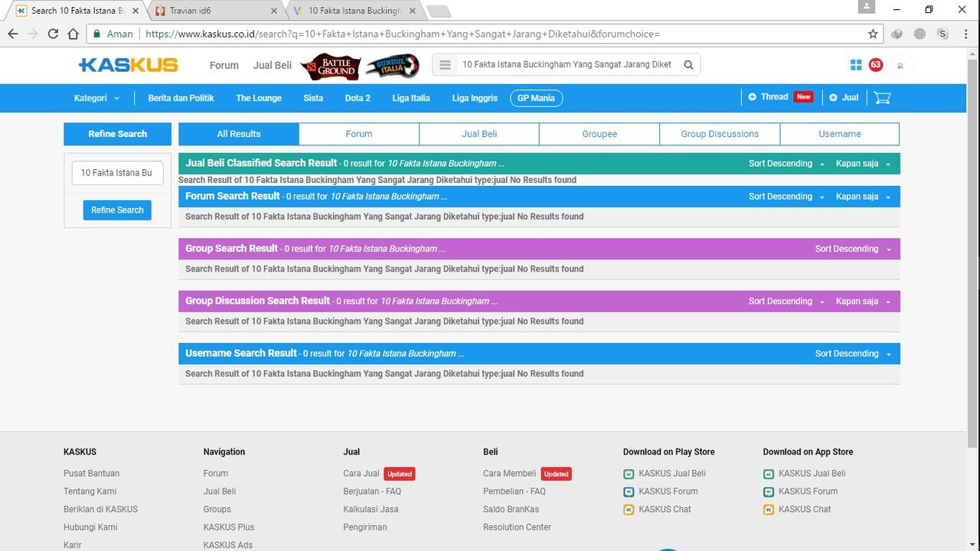
Task: Open KASKUS Plus footer link
Action: coord(229,527)
